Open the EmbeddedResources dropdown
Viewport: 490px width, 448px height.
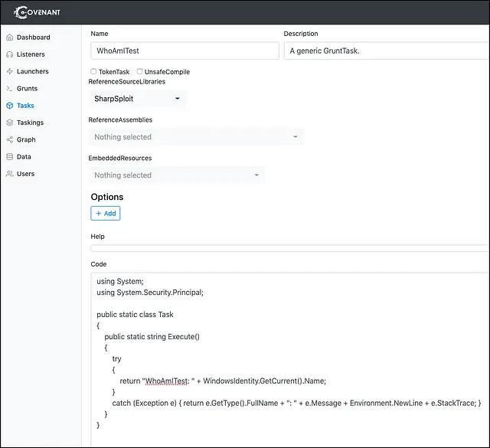point(177,175)
